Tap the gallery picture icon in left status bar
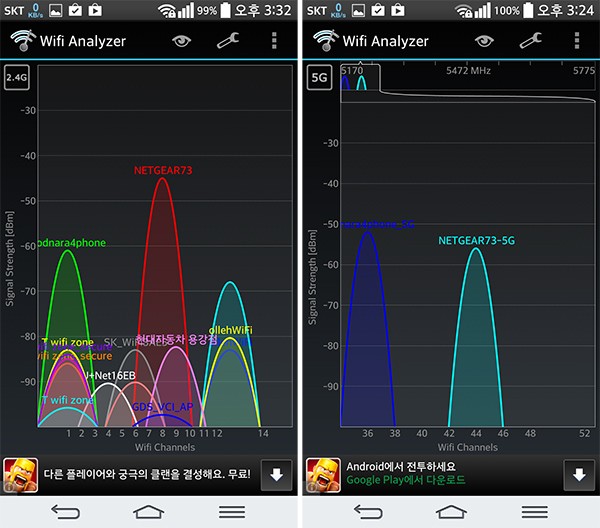 pyautogui.click(x=56, y=10)
